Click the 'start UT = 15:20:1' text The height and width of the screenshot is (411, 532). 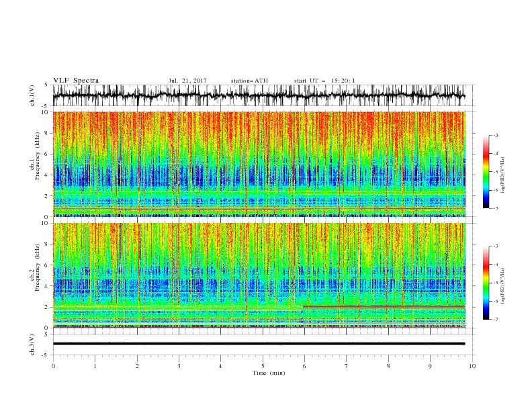click(x=324, y=81)
